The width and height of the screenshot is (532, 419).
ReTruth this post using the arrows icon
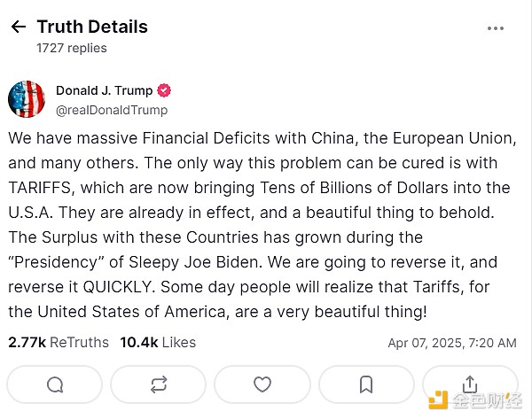[x=159, y=384]
